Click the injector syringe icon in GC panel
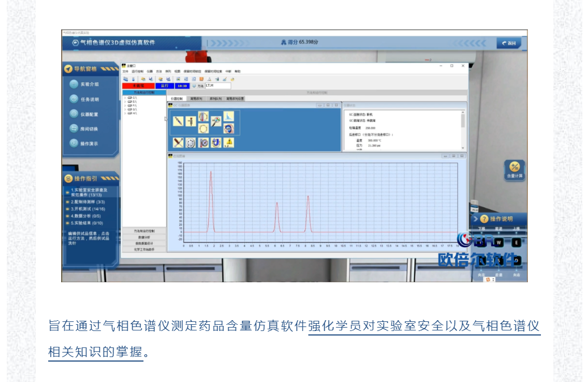Viewport: 588px width, 382px height. (x=179, y=121)
